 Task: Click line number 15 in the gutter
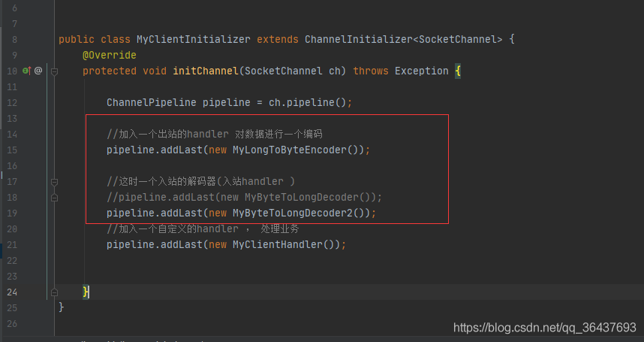(12, 150)
